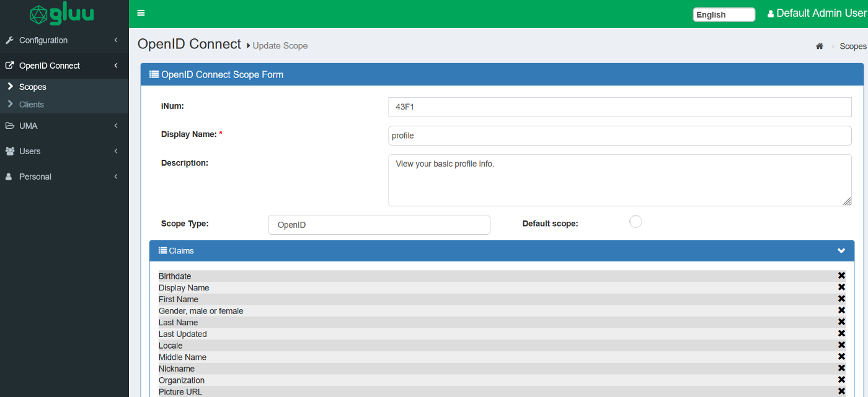868x397 pixels.
Task: Click the Scopes breadcrumb link
Action: 853,46
